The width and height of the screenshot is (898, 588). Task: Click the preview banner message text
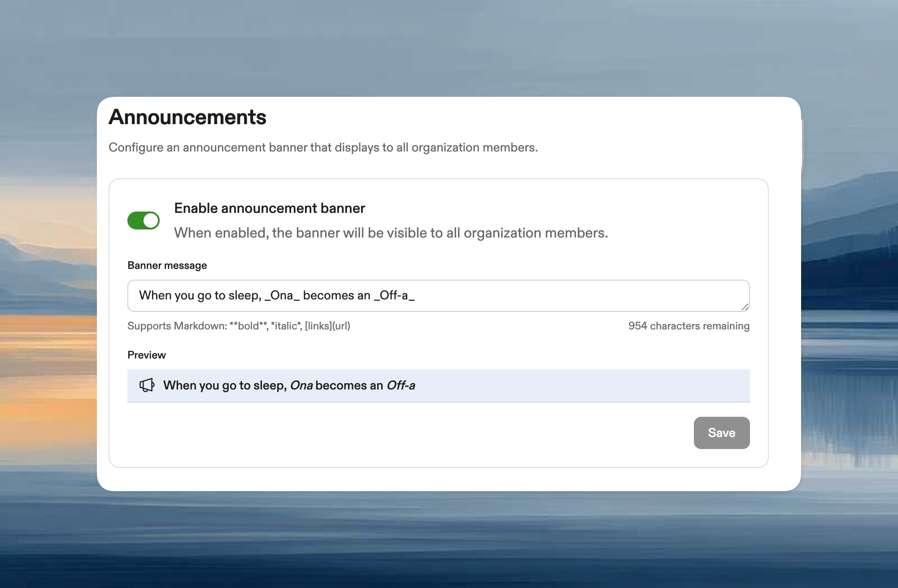(290, 385)
